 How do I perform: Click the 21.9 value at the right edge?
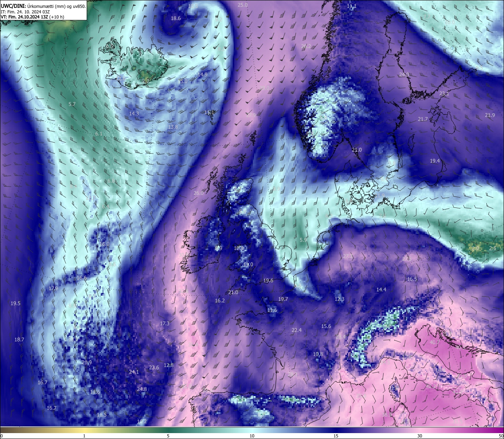coord(490,115)
